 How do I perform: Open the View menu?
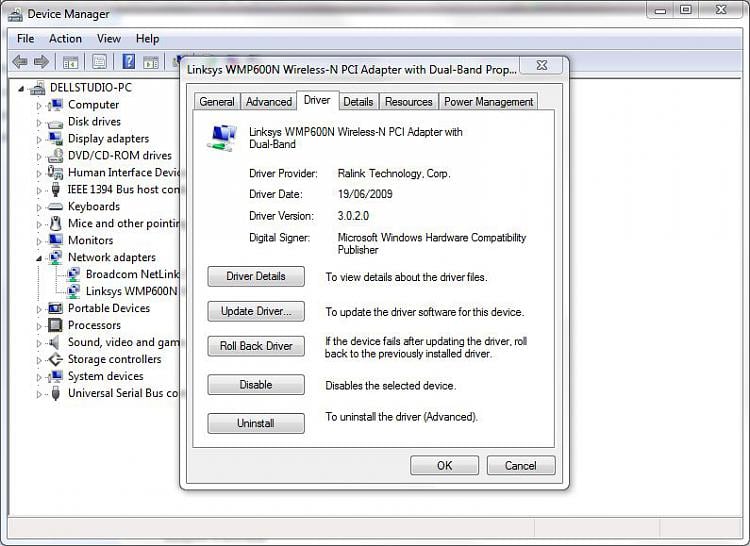(x=109, y=39)
